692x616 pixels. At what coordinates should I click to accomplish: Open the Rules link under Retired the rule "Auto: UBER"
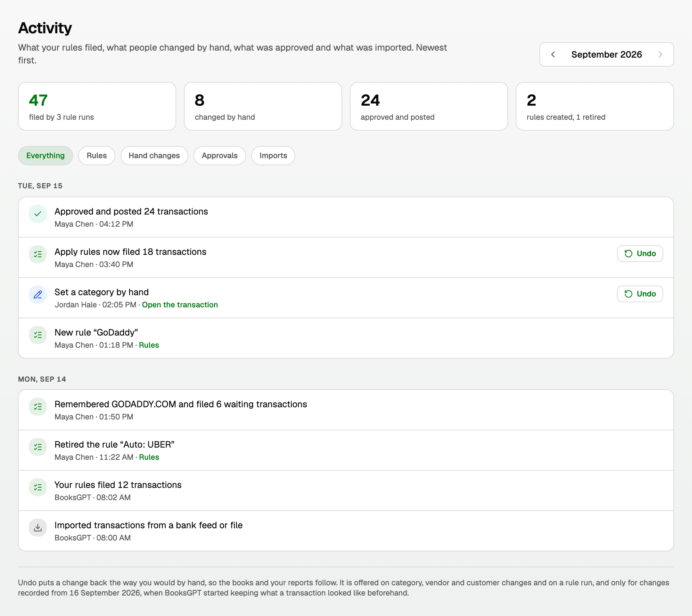click(x=149, y=457)
